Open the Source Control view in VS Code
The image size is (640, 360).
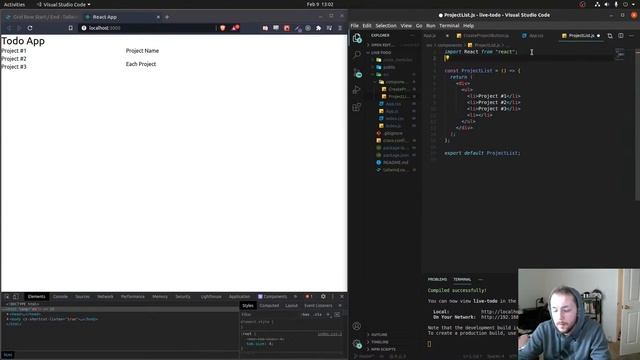358,73
